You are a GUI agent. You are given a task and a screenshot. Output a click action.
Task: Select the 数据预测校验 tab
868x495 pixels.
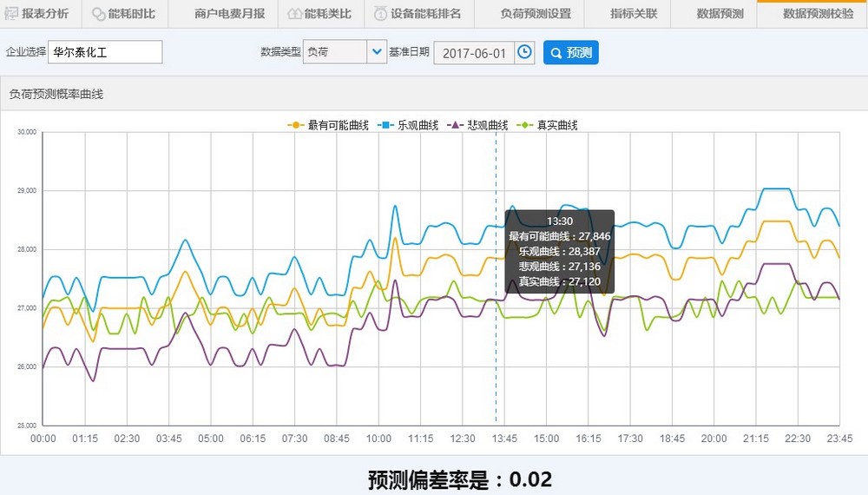coord(818,14)
